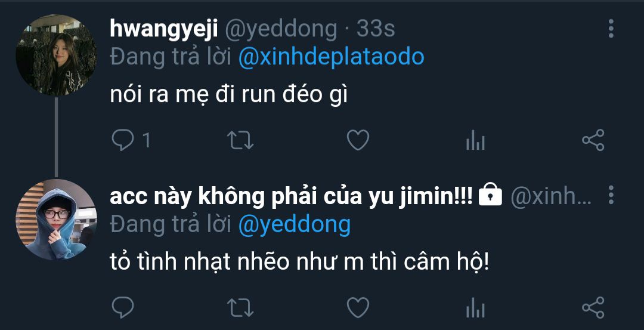Open the hwangyeji display name profile
644x330 pixels.
(x=164, y=29)
